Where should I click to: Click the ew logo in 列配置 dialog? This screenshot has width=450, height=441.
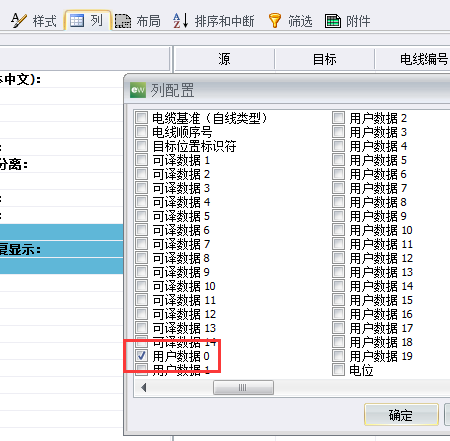tap(138, 90)
